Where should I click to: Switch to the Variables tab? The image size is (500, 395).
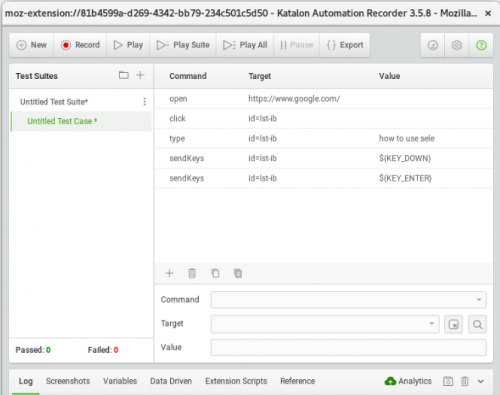(120, 381)
